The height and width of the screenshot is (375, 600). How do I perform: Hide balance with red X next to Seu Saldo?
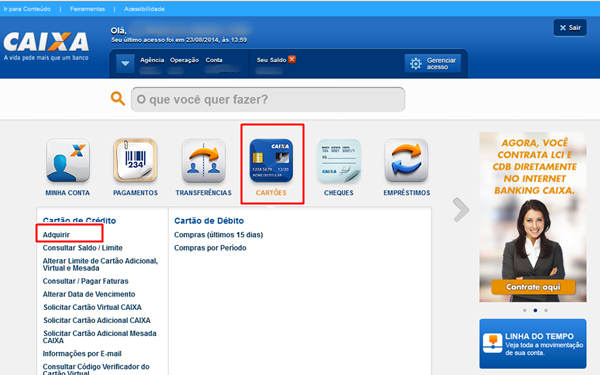[292, 59]
